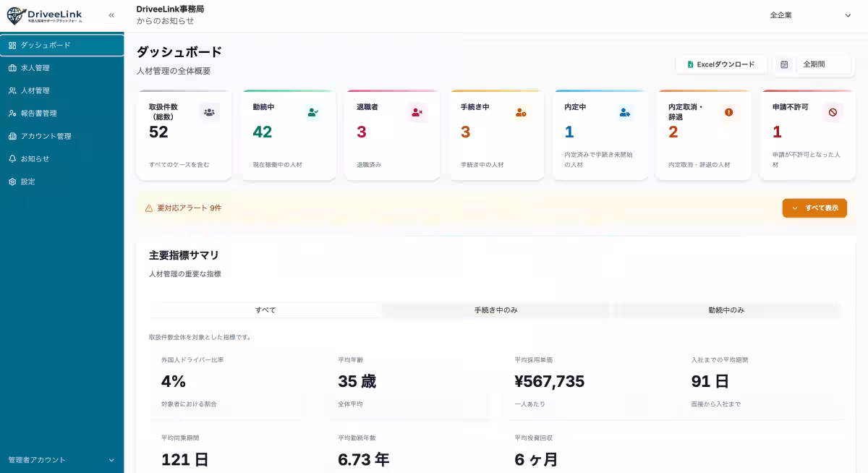Screen dimensions: 868x473
Task: Select the すべて tab
Action: (265, 310)
